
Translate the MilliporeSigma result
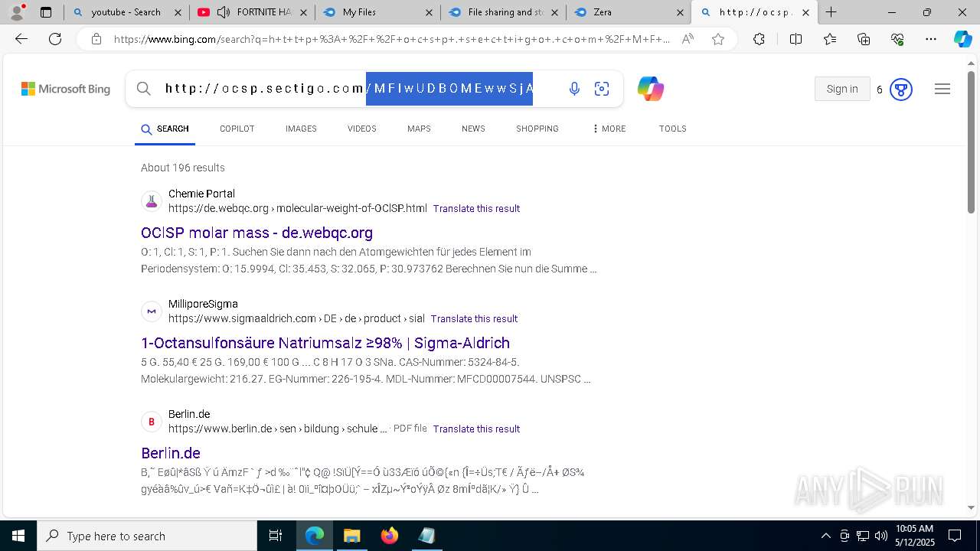474,318
